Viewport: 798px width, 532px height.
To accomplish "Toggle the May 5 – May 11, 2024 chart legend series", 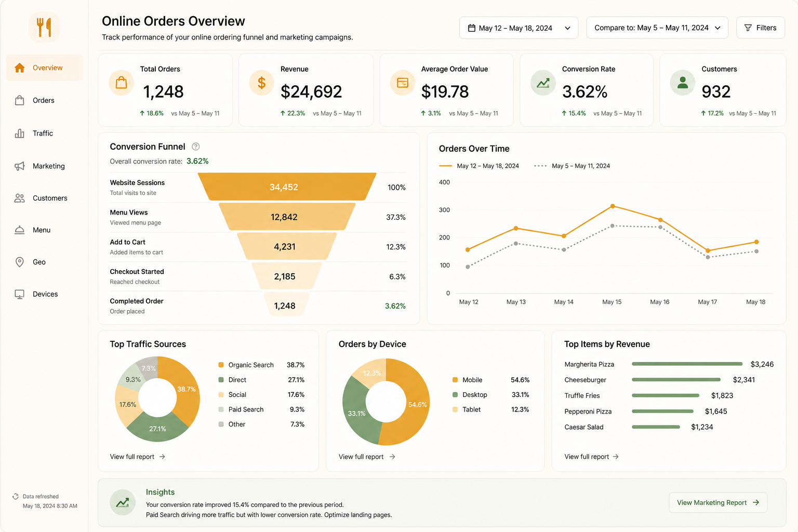I will (572, 166).
